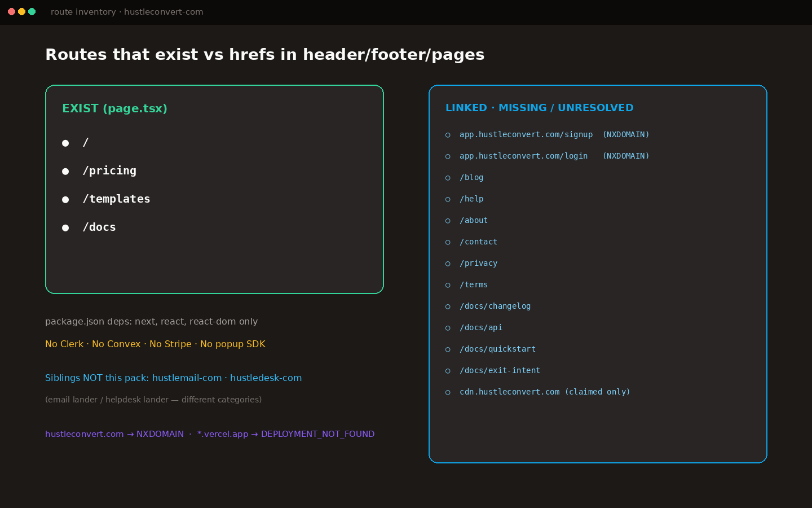Viewport: 812px width, 508px height.
Task: Click the green maximize window dot
Action: coord(32,11)
